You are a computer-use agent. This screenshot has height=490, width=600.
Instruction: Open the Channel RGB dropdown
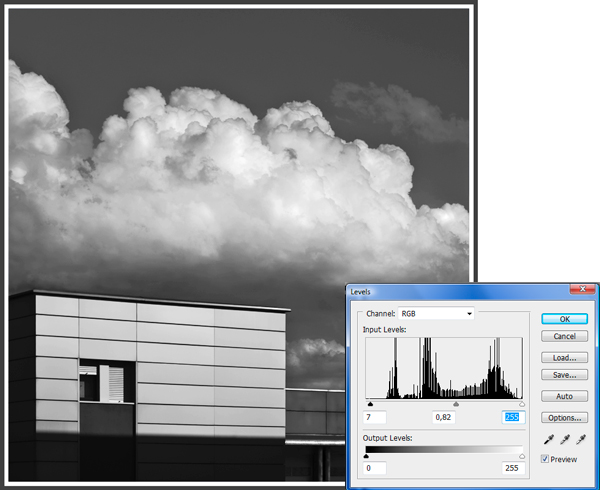coord(435,313)
